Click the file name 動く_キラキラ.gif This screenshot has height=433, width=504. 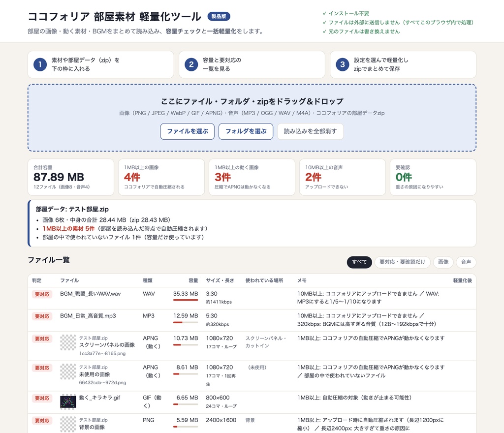click(99, 398)
